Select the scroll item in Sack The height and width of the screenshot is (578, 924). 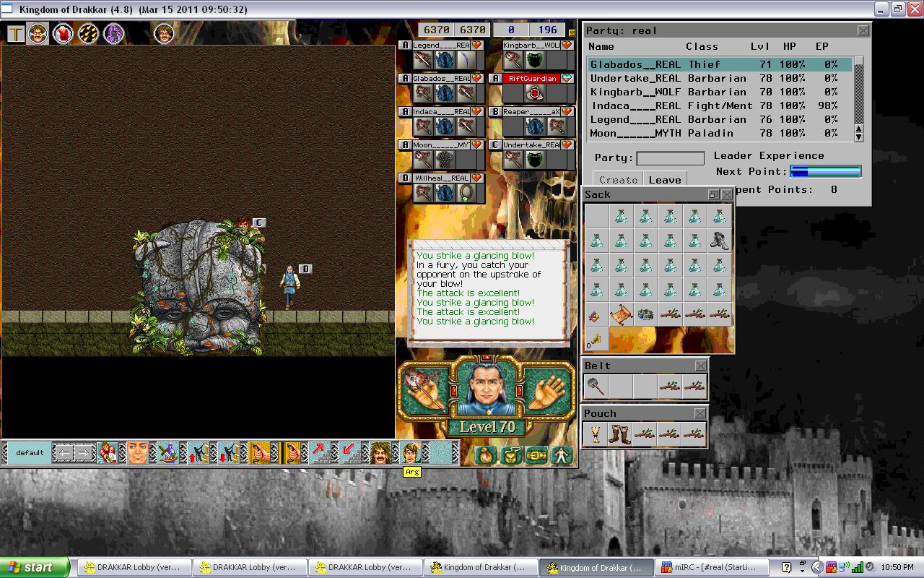pos(621,315)
